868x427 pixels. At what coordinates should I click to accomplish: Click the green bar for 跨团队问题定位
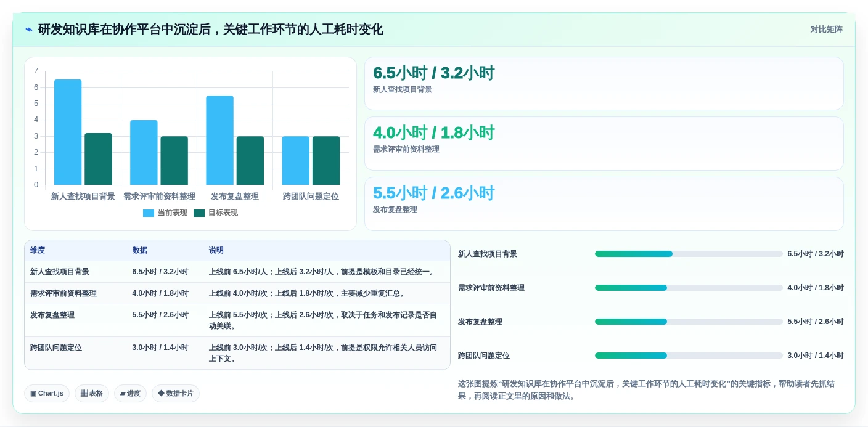pos(326,160)
